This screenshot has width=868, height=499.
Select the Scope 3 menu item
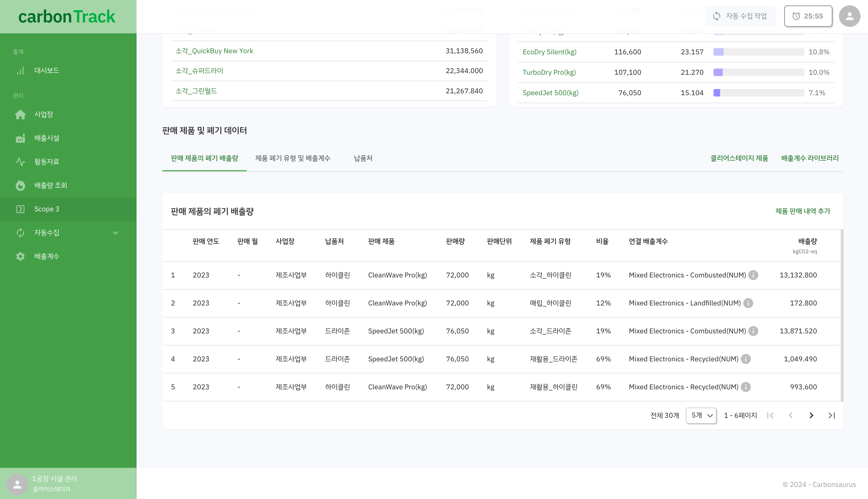coord(68,209)
